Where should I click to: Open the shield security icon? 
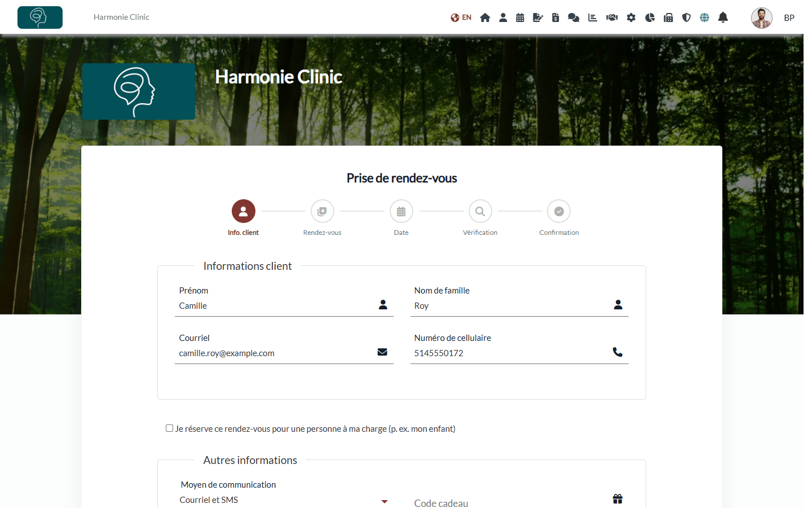686,17
